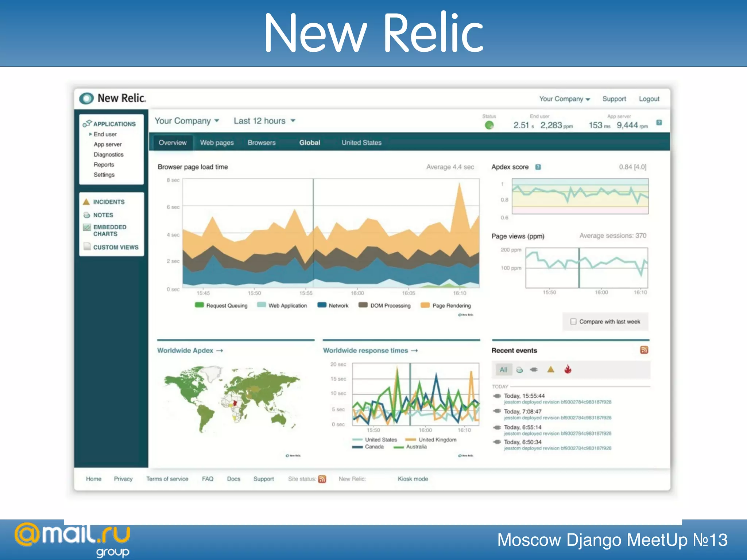Viewport: 747px width, 560px height.
Task: Open App server in the sidebar
Action: tap(108, 144)
